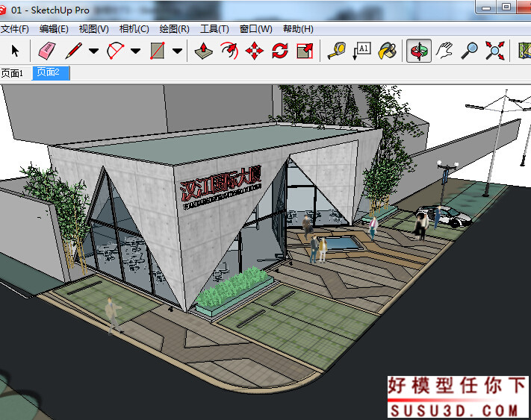Pick the pink Eraser tool
This screenshot has width=531, height=420.
point(47,51)
